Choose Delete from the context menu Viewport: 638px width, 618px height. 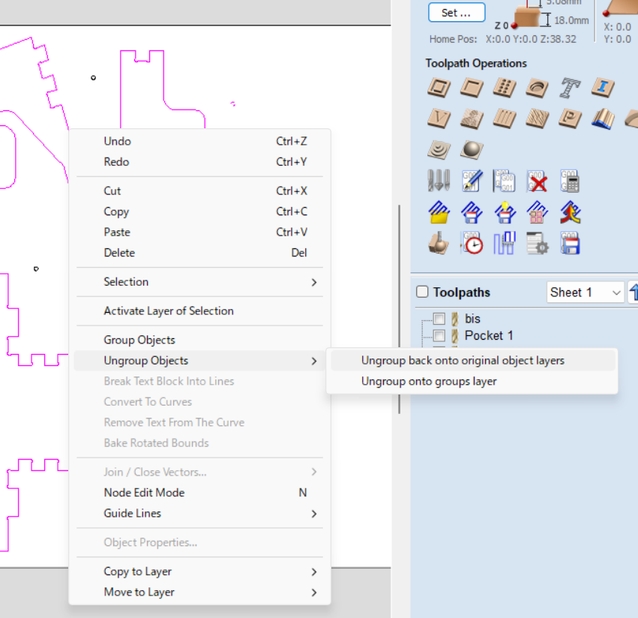[199, 253]
